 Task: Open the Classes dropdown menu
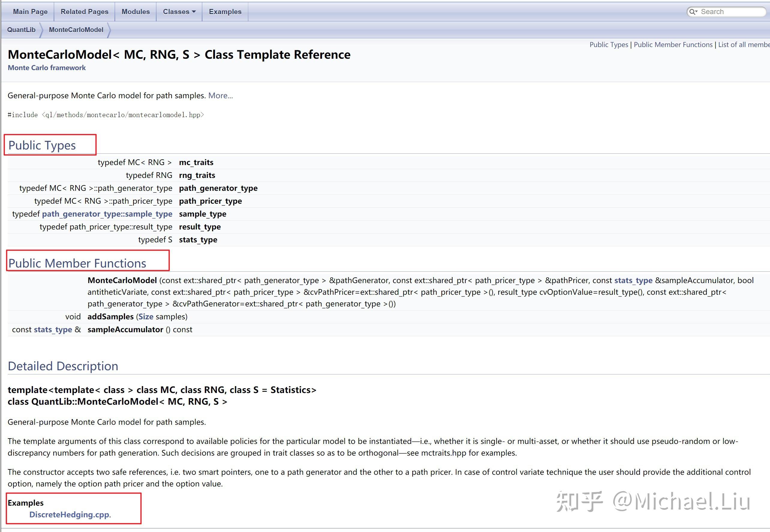coord(179,12)
